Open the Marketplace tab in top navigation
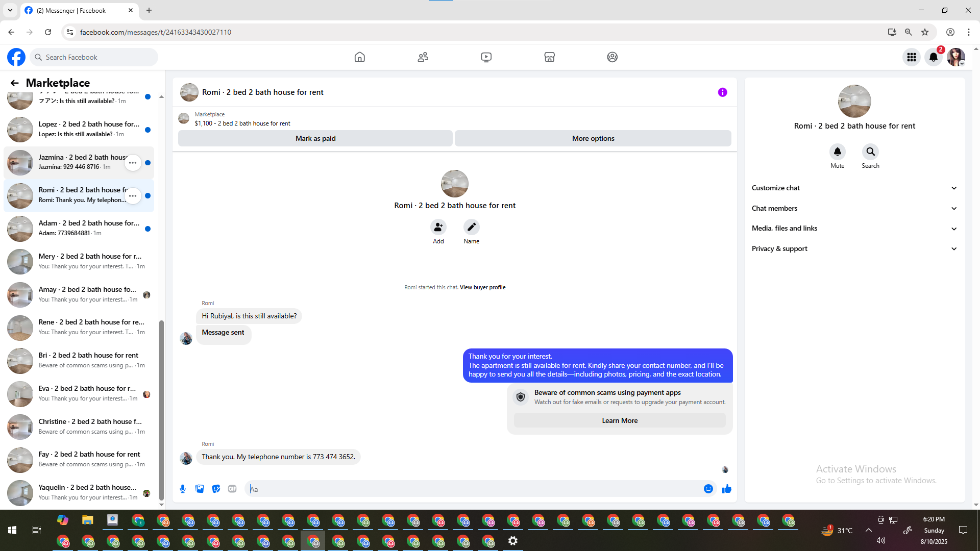Viewport: 980px width, 551px height. pyautogui.click(x=549, y=57)
